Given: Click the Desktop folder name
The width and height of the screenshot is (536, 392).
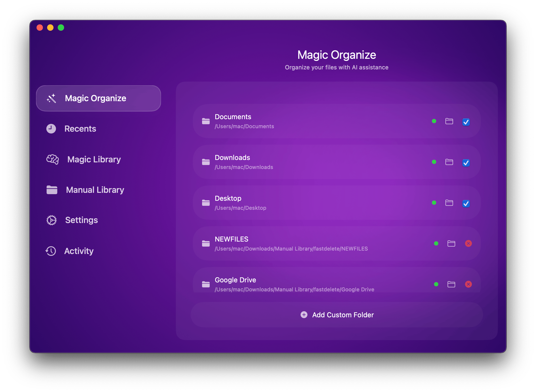Looking at the screenshot, I should [x=228, y=198].
